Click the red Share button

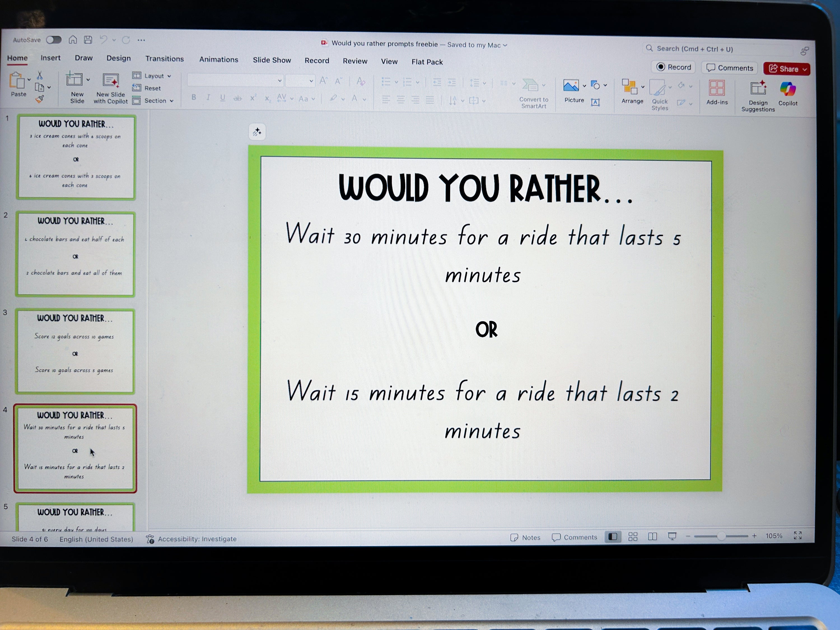787,69
